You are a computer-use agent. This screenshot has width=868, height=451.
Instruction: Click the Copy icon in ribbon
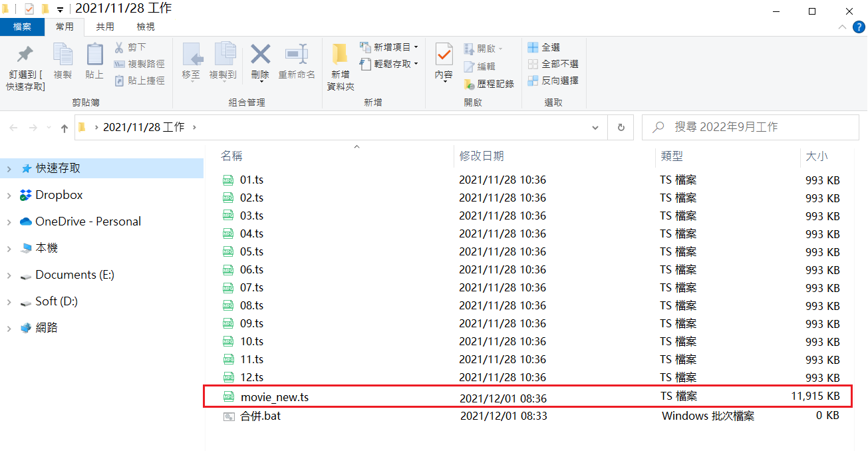click(x=63, y=55)
